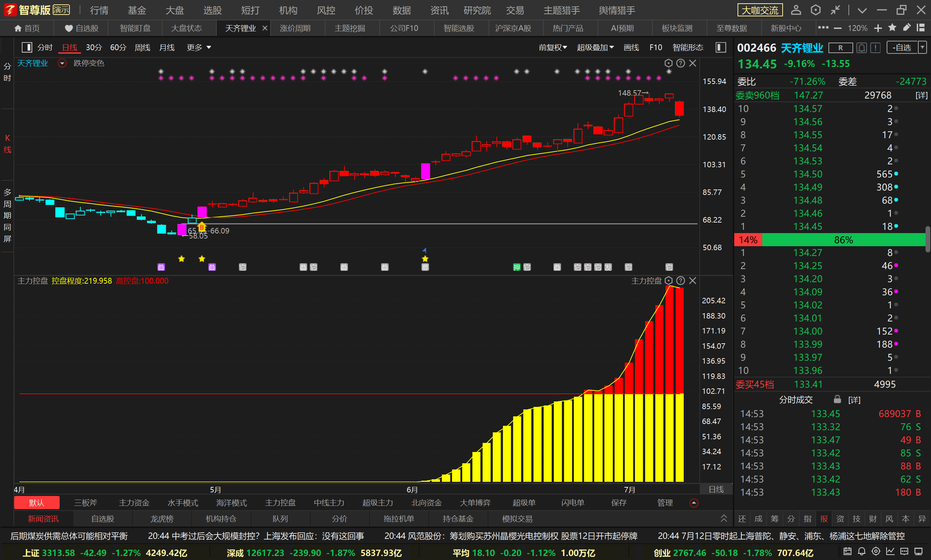The height and width of the screenshot is (560, 931).
Task: Click the green 86% bid ratio bar
Action: coord(843,240)
